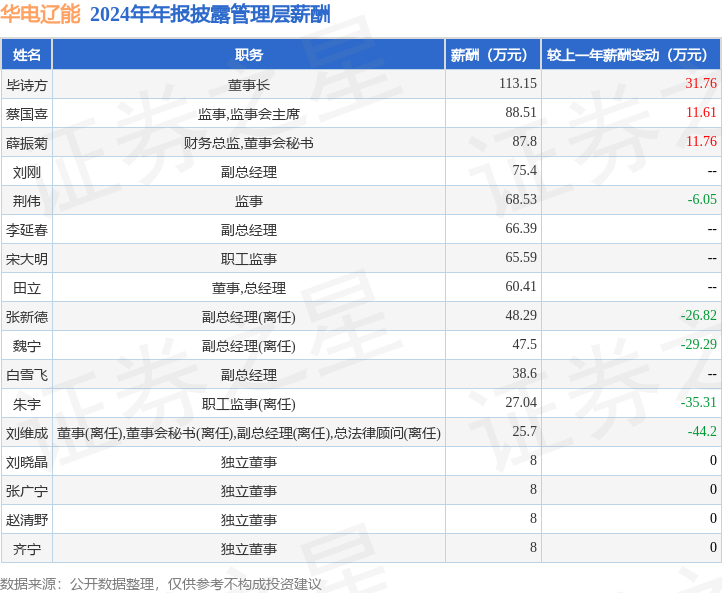
Task: Select the name cell 刘刚
Action: click(x=27, y=172)
